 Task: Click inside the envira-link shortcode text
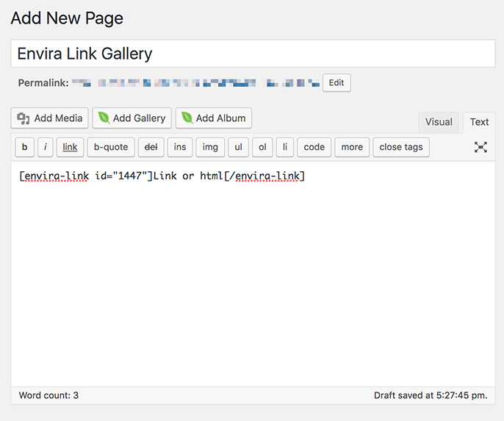[162, 176]
